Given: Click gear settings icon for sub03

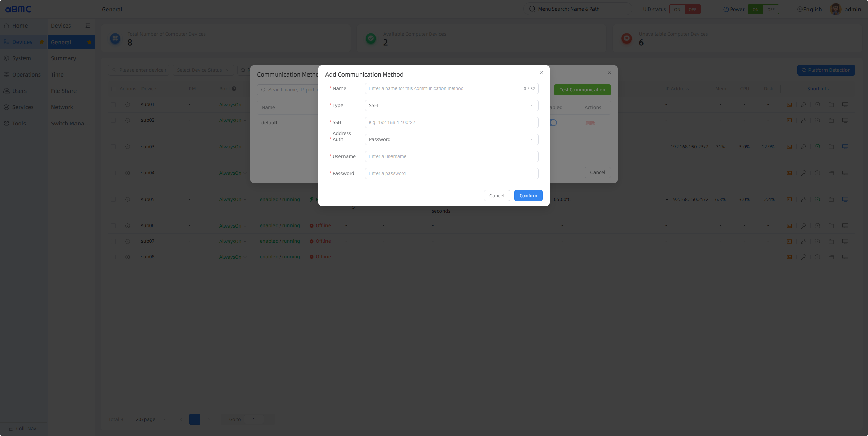Looking at the screenshot, I should [128, 147].
